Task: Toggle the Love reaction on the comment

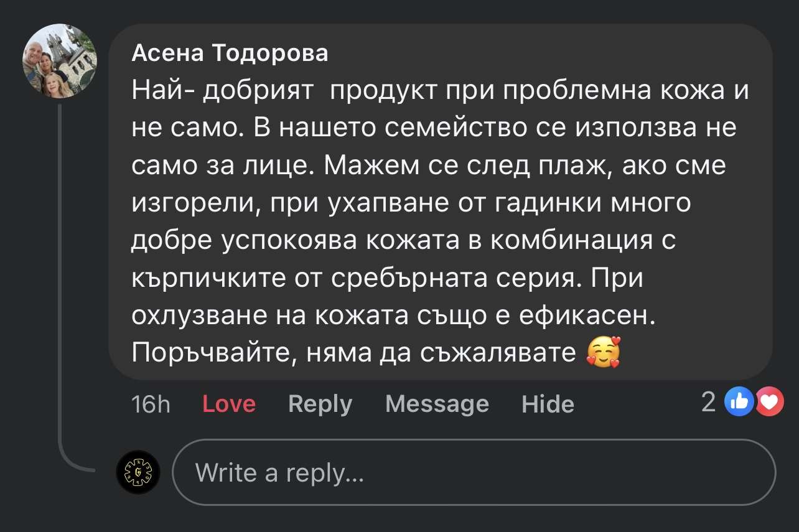Action: [x=229, y=404]
